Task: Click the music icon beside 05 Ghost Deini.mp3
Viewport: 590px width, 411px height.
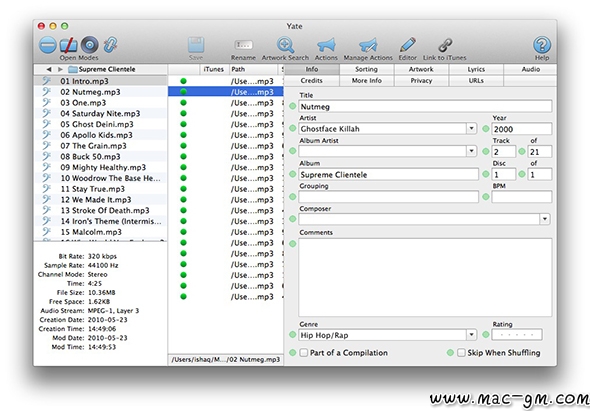Action: coord(46,124)
